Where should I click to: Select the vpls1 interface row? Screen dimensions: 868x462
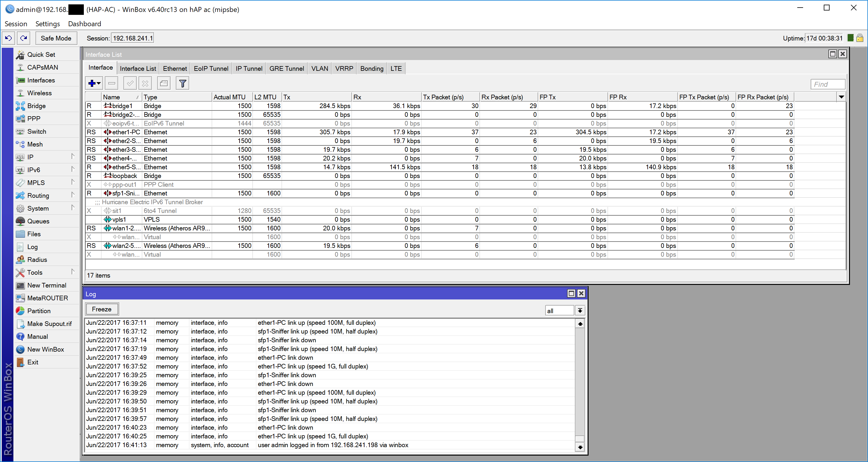pyautogui.click(x=440, y=220)
